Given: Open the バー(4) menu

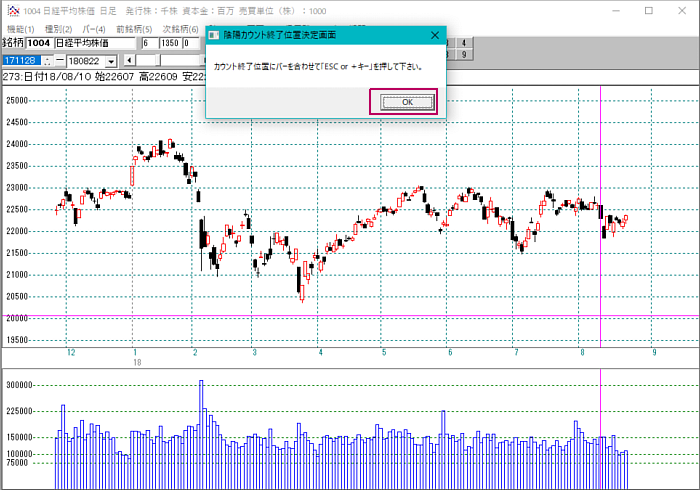Looking at the screenshot, I should pyautogui.click(x=94, y=29).
